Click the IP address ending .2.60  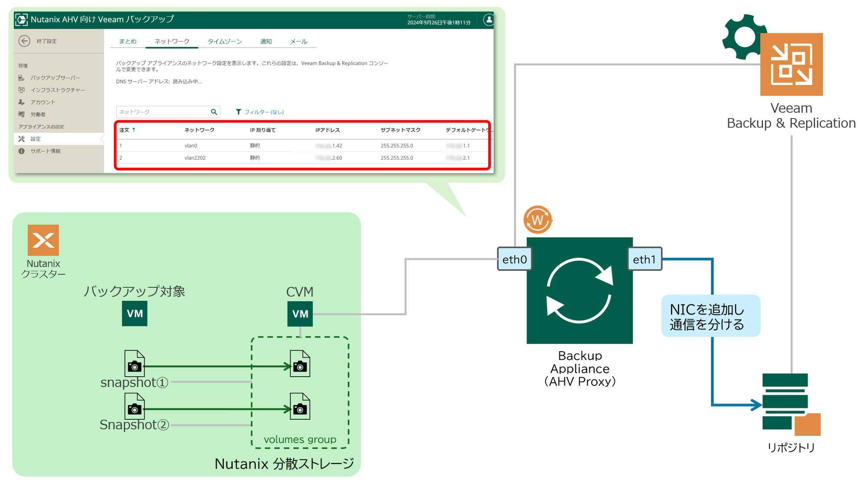[329, 158]
